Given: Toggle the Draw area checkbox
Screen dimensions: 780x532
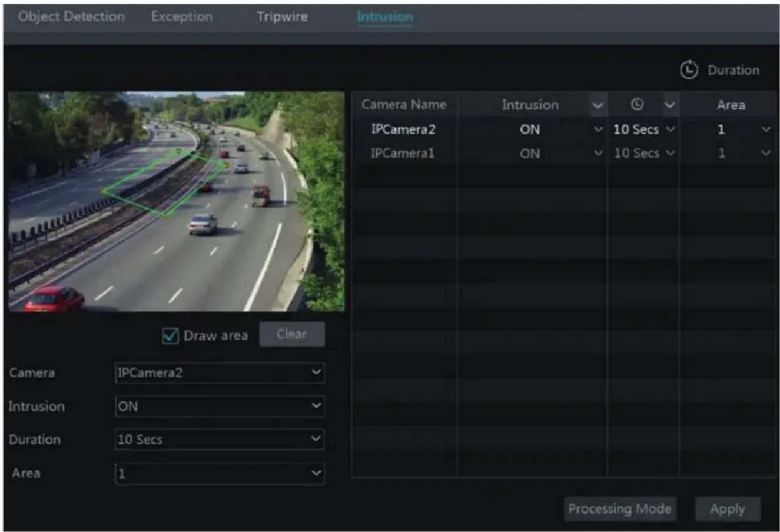Looking at the screenshot, I should [x=170, y=335].
